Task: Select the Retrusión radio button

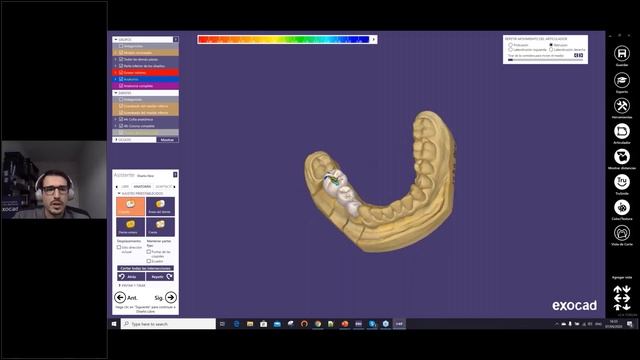Action: [551, 45]
